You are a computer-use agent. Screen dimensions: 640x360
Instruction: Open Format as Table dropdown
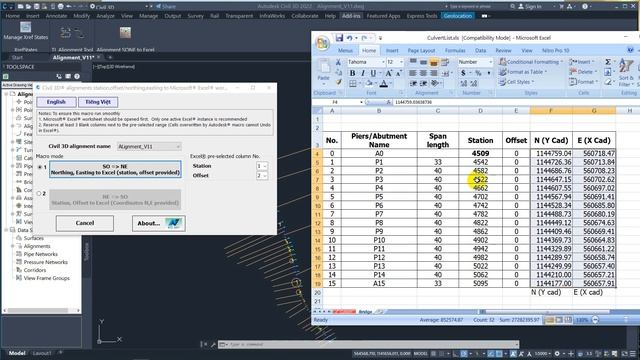click(523, 72)
